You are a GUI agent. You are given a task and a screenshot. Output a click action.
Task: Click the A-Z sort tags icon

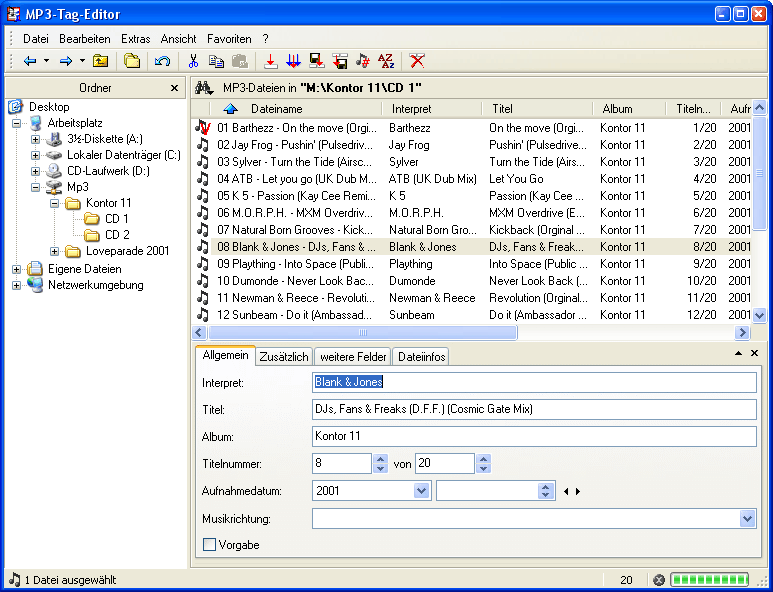[385, 61]
